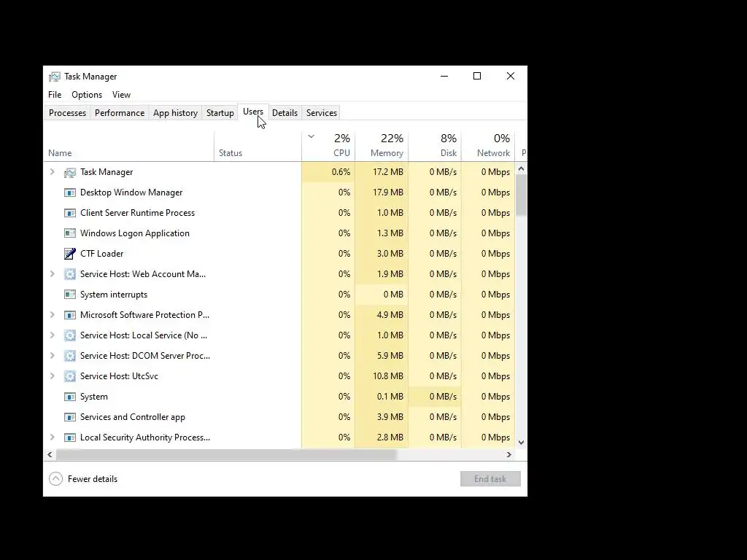Select the Desktop Window Manager row name
Screen dimensions: 747x560
point(131,192)
